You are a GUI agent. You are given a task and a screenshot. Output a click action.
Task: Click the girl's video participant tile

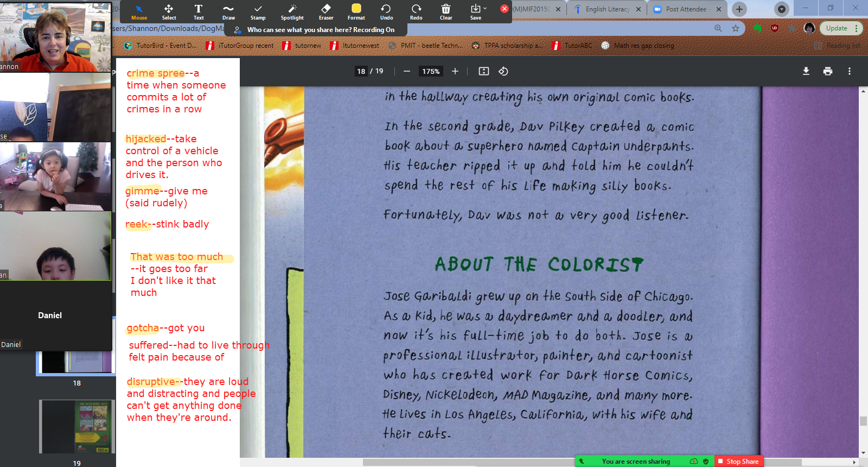56,176
